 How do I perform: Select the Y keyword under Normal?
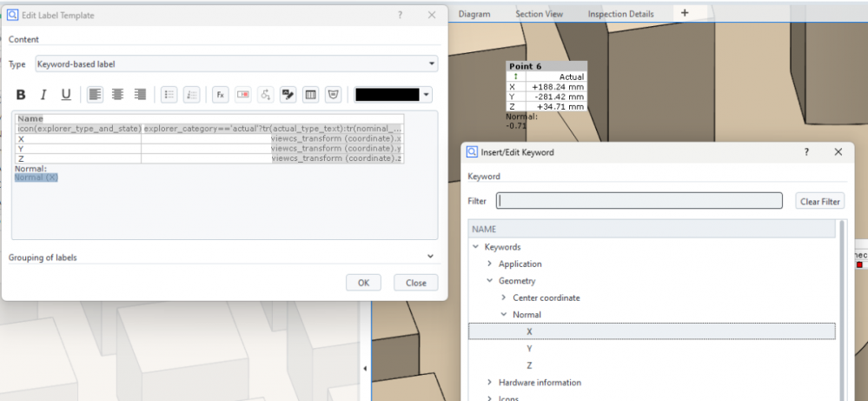click(530, 349)
